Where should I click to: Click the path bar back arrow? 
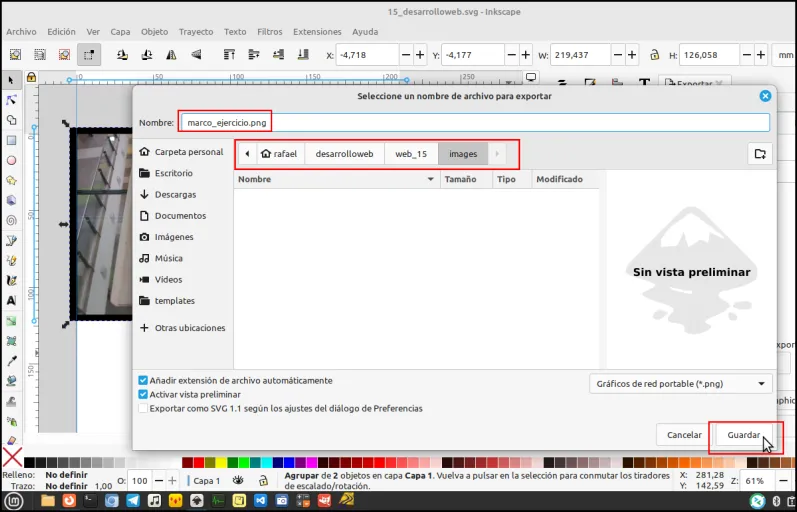[247, 154]
